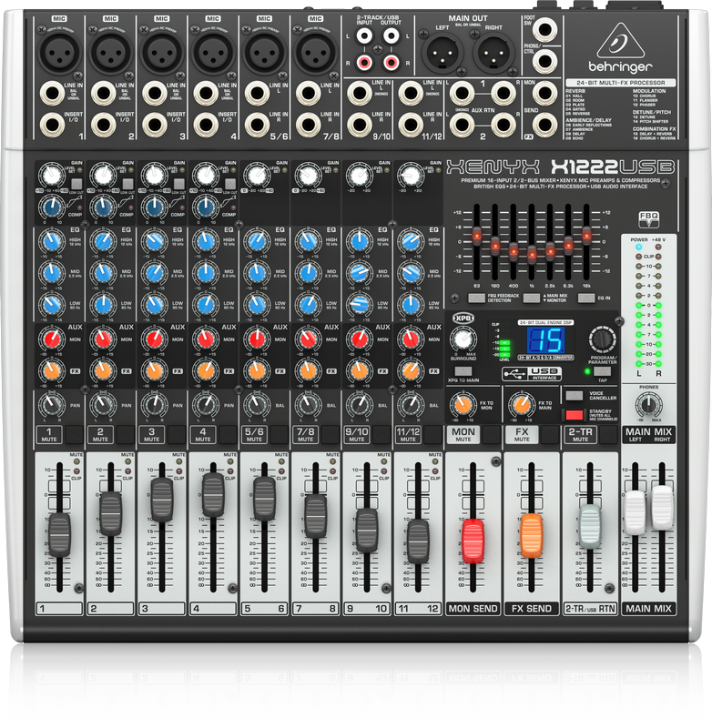712x728 pixels.
Task: Click the blue FX preset display showing 15
Action: point(545,339)
